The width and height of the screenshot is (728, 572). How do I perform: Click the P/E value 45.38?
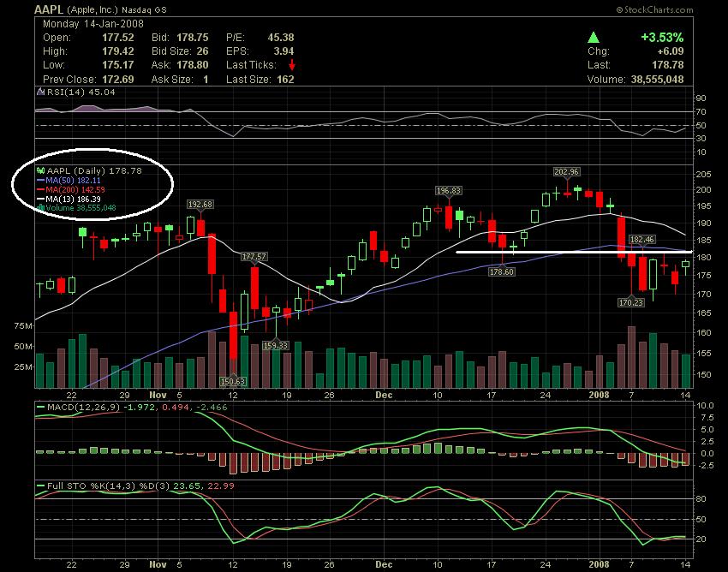(281, 38)
